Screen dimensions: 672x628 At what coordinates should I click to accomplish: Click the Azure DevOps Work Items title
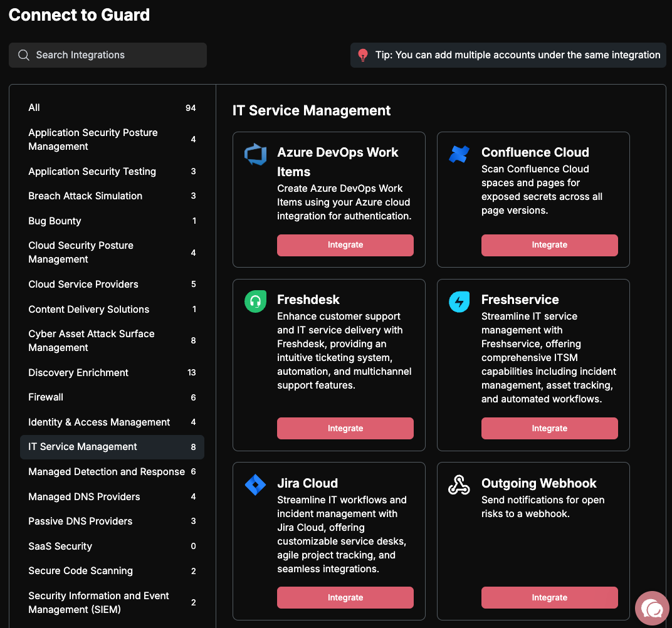pyautogui.click(x=338, y=162)
